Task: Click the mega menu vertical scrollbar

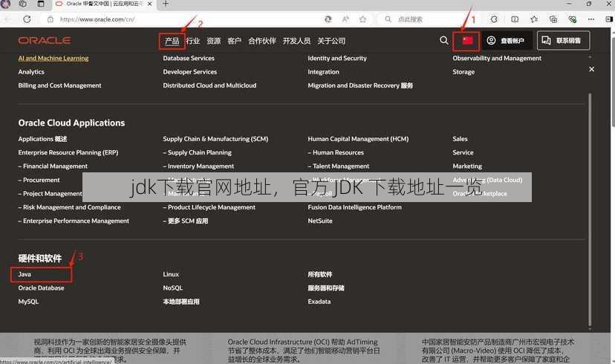Action: pos(590,209)
